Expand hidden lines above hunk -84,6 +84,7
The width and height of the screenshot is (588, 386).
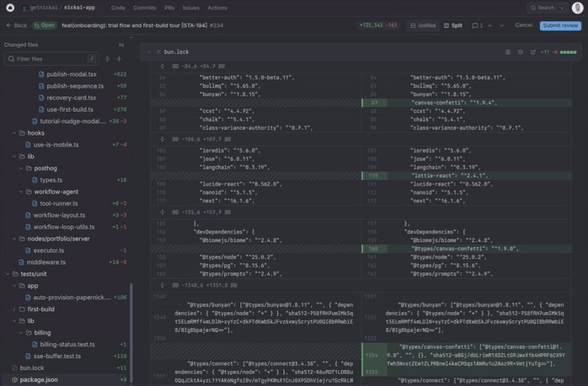point(162,67)
